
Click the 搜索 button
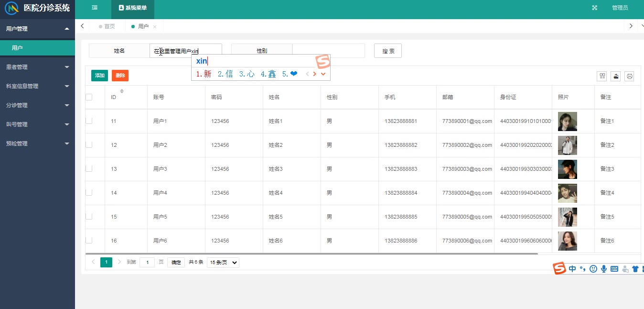[x=387, y=51]
